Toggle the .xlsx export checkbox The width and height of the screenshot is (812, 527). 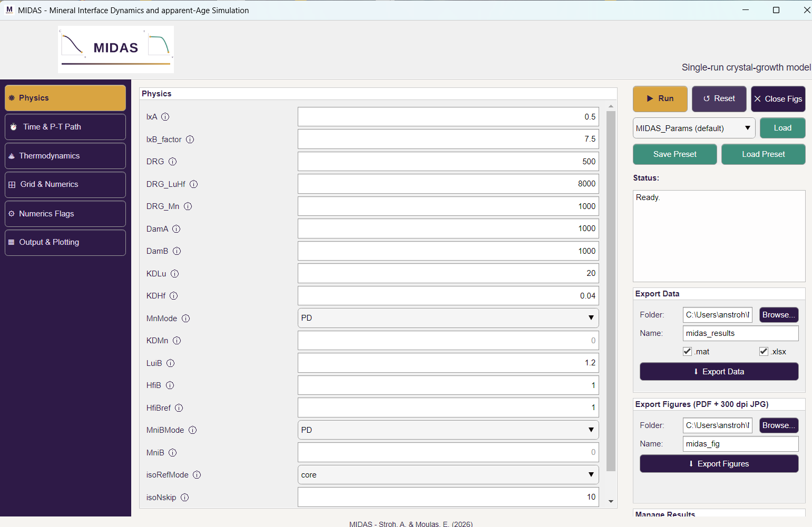pyautogui.click(x=764, y=352)
